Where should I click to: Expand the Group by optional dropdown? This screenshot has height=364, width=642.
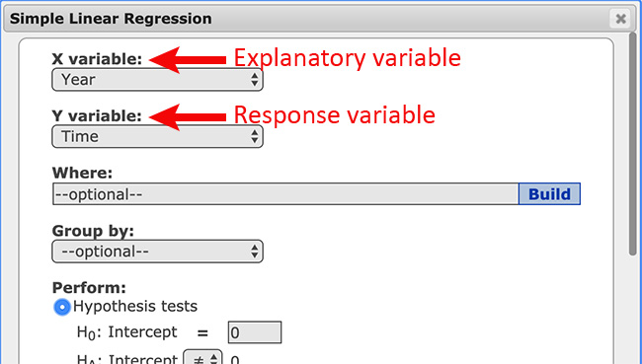tap(158, 252)
